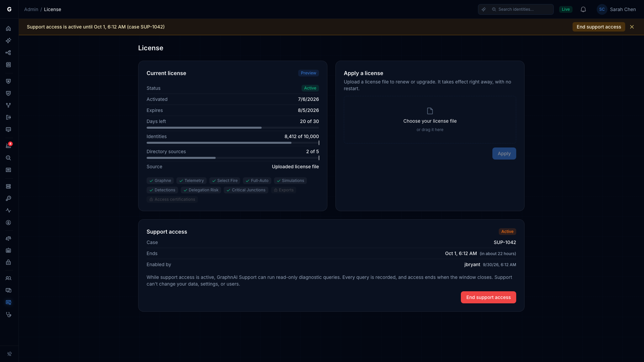Click the shield with checkmark icon
The width and height of the screenshot is (644, 362).
coord(8,93)
